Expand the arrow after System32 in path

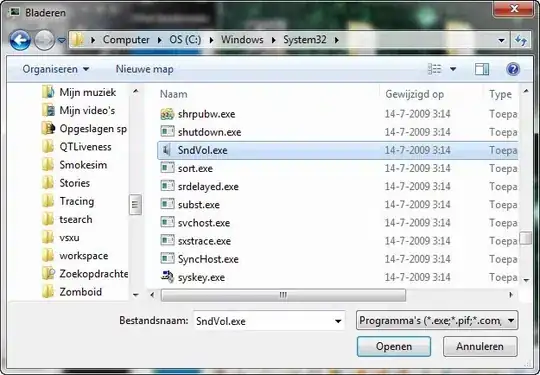[x=337, y=40]
